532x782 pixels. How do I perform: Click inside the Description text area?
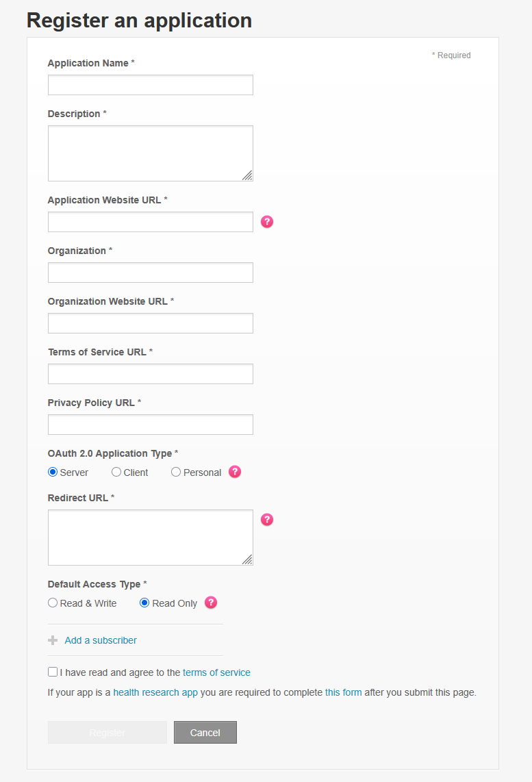coord(151,153)
